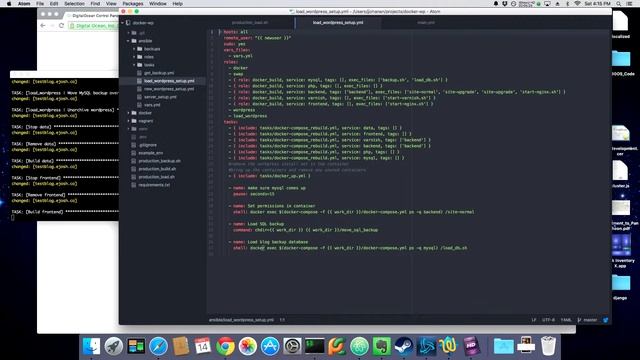Click Chrome reload button
This screenshot has height=360, width=640.
click(61, 25)
